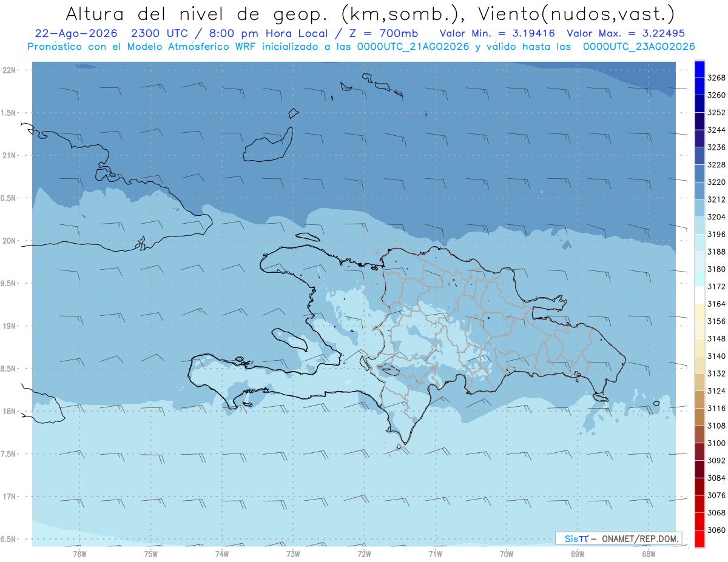The width and height of the screenshot is (728, 562).
Task: Click the legend swatch between 3244 and 3236
Action: [x=699, y=138]
